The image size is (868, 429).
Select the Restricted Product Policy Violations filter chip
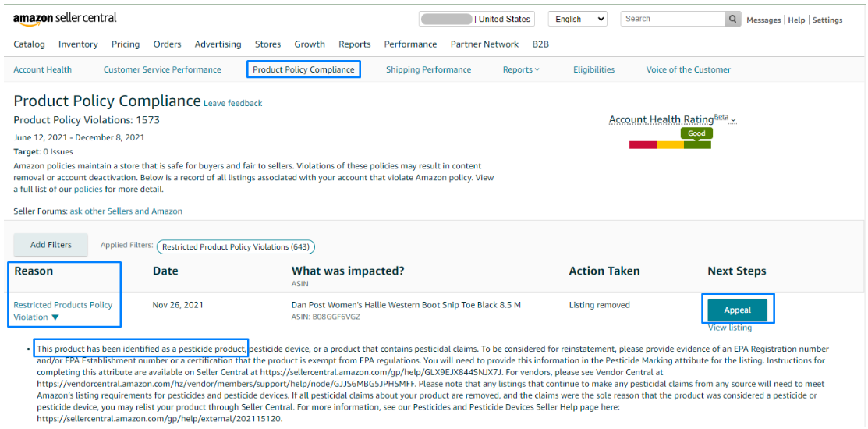236,247
